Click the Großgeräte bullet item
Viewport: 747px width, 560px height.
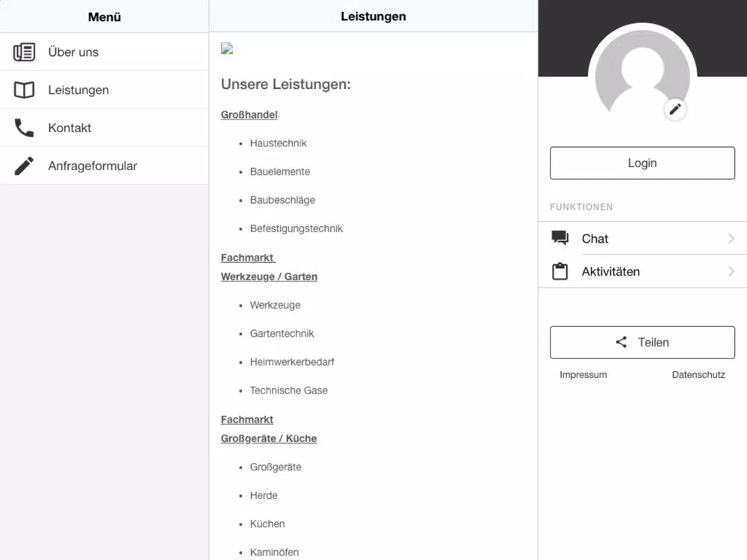coord(276,467)
